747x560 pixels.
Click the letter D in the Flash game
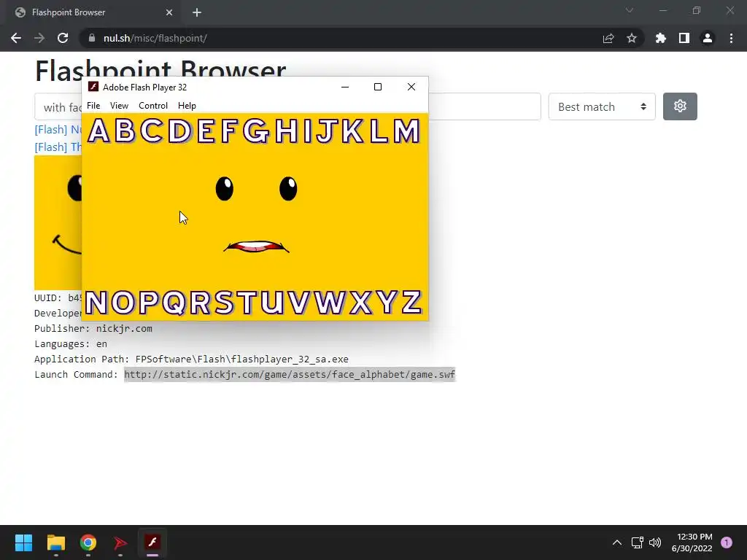coord(179,131)
